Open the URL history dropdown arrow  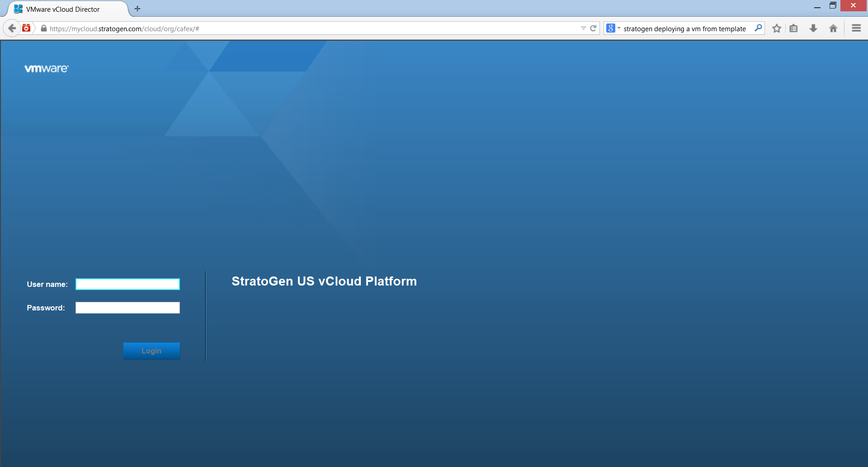583,28
